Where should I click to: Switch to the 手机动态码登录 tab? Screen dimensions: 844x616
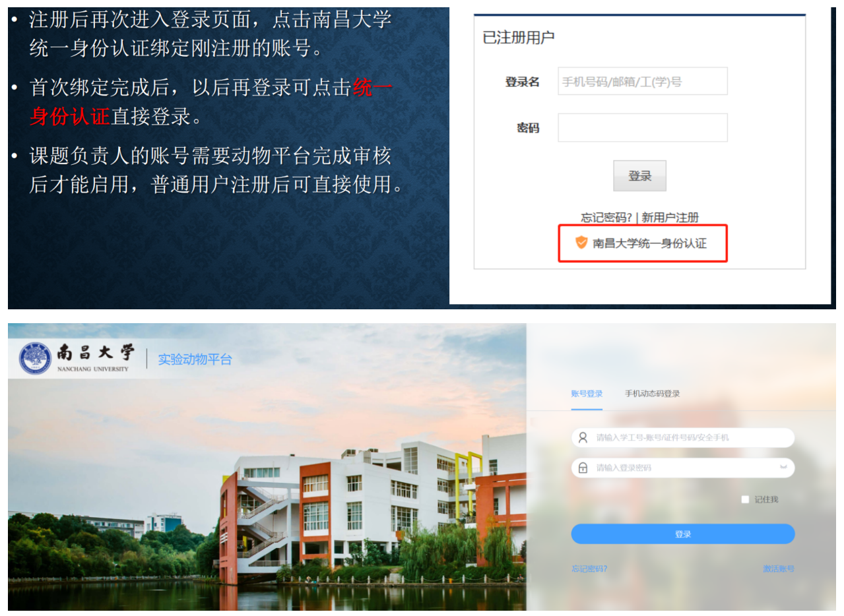point(652,394)
